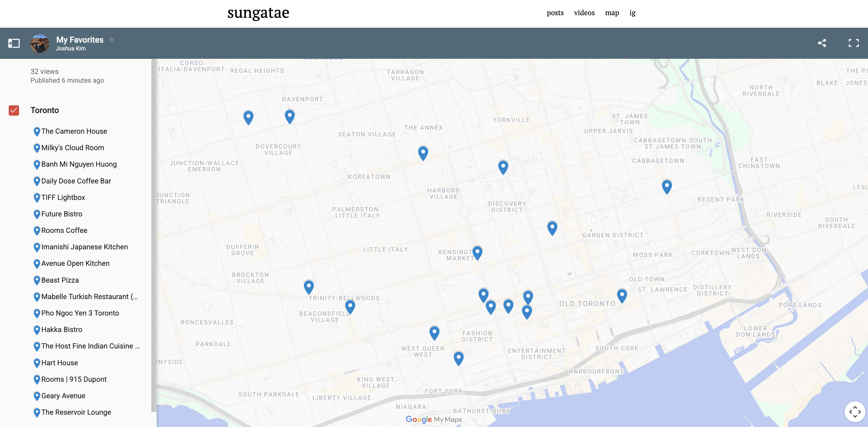Open Joshua Kim's profile avatar
Image resolution: width=868 pixels, height=427 pixels.
tap(40, 43)
